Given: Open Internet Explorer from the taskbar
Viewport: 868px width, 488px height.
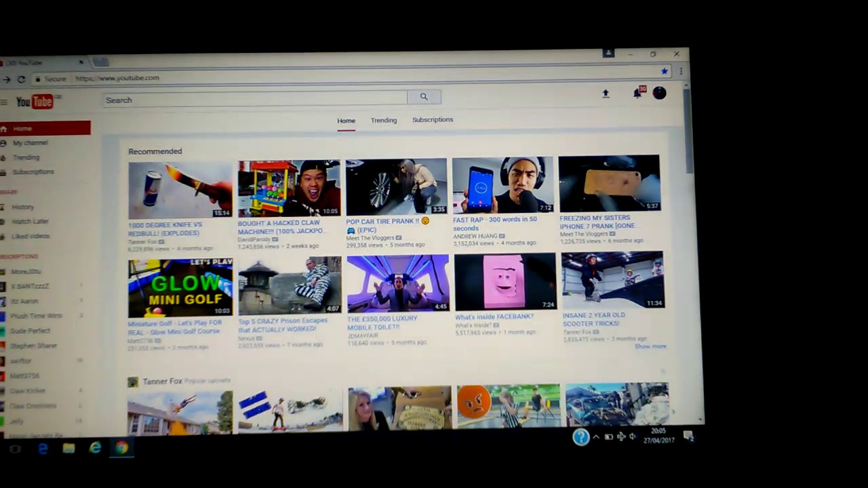Looking at the screenshot, I should click(x=95, y=447).
